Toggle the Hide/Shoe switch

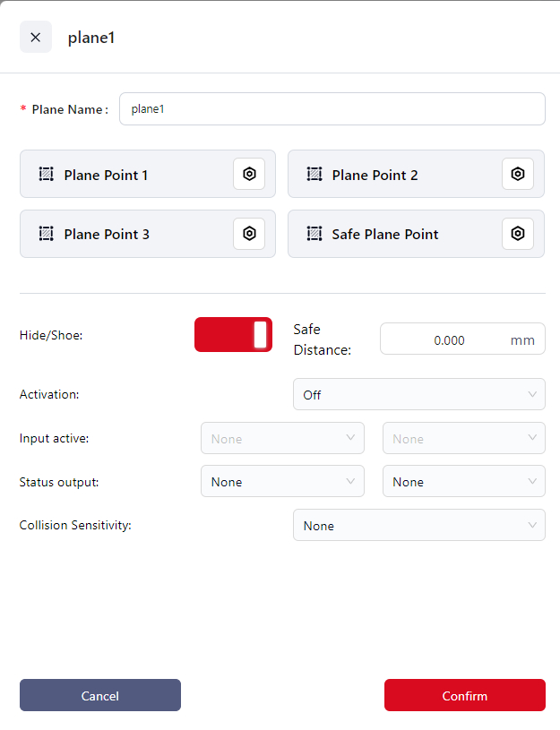point(233,334)
